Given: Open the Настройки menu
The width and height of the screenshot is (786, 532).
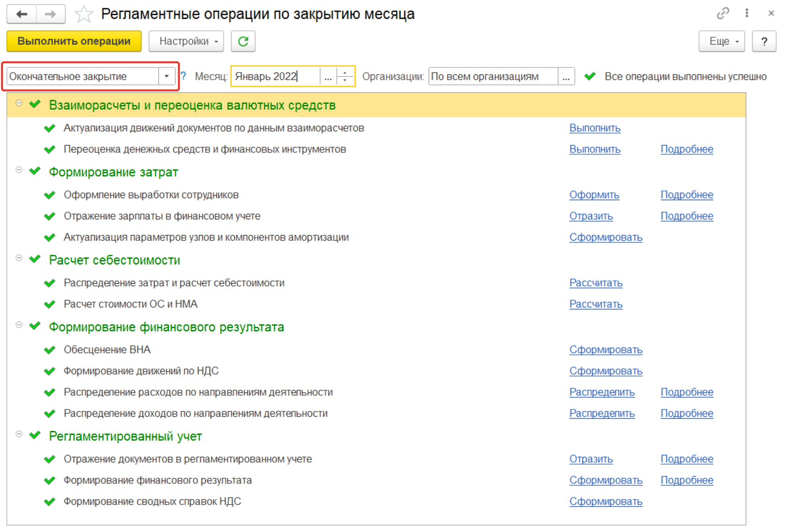Looking at the screenshot, I should coord(186,41).
